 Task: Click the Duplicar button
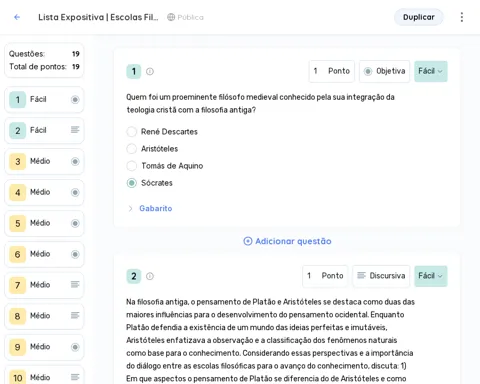pyautogui.click(x=419, y=17)
